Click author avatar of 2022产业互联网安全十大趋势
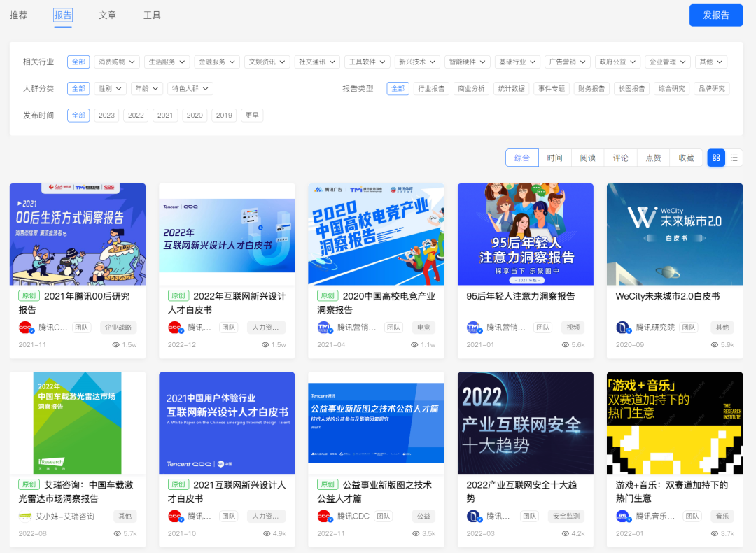This screenshot has height=553, width=756. (474, 517)
